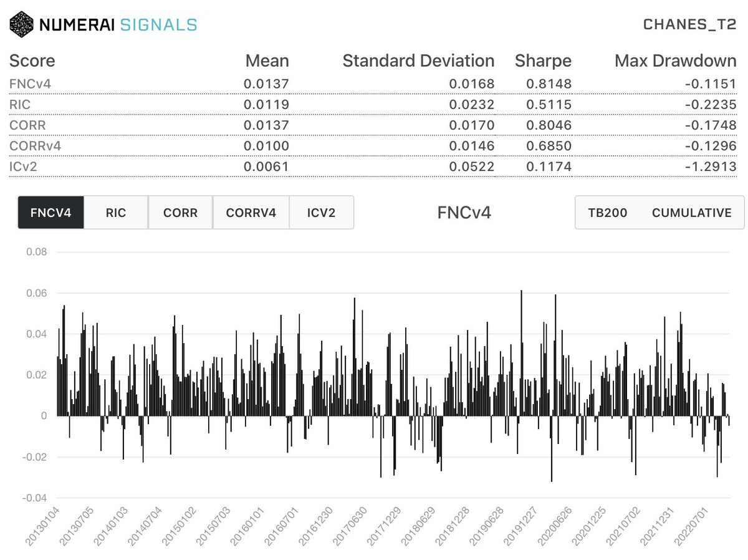
Task: Open the CHANES_T2 model name
Action: (690, 24)
